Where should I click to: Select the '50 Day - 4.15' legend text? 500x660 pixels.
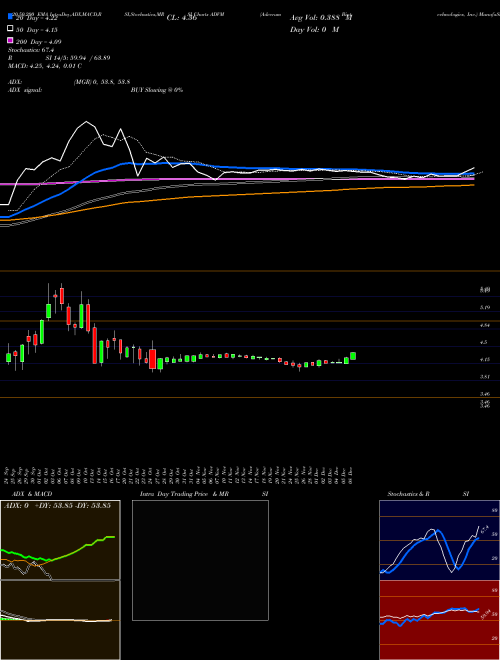[x=37, y=30]
